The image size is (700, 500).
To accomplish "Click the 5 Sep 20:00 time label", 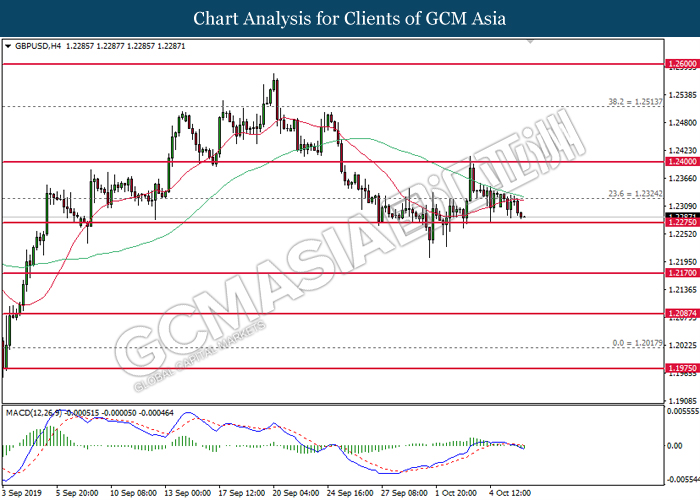I will (x=77, y=493).
